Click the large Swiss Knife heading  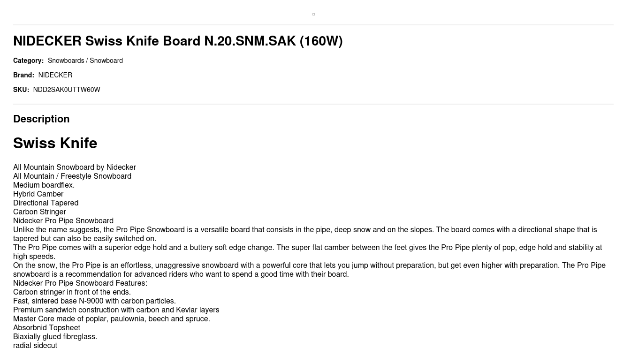click(x=55, y=143)
